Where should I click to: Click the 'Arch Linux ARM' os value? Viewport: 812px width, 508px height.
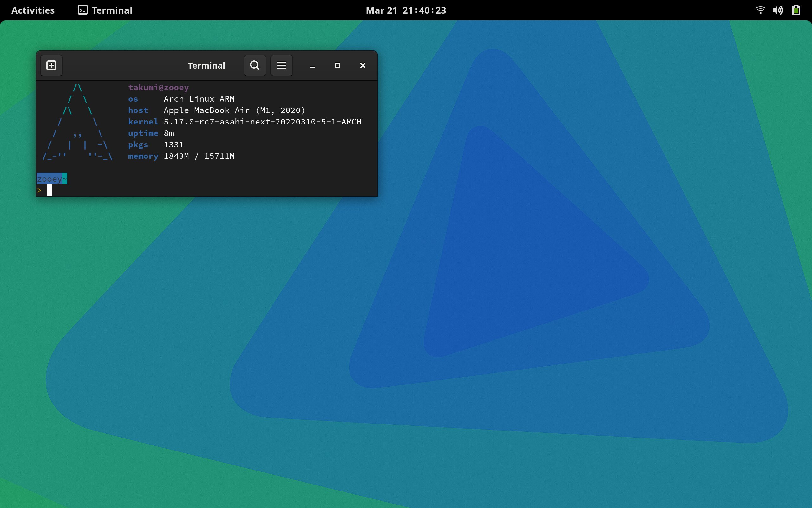coord(199,99)
